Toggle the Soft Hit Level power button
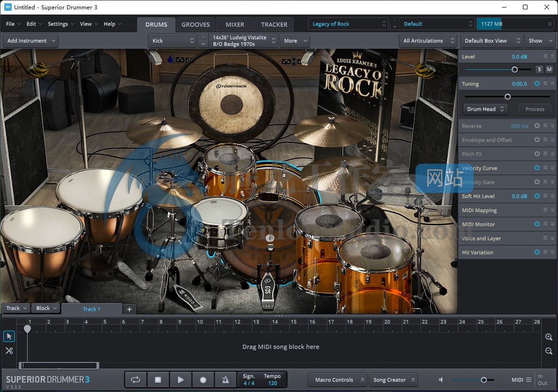Image resolution: width=558 pixels, height=392 pixels. coord(537,196)
